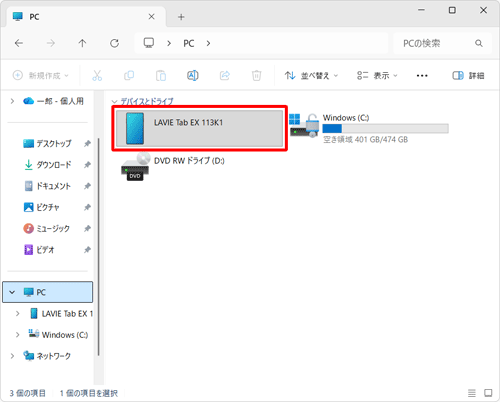500x402 pixels.
Task: Open the 新規作成 dropdown
Action: coord(40,75)
